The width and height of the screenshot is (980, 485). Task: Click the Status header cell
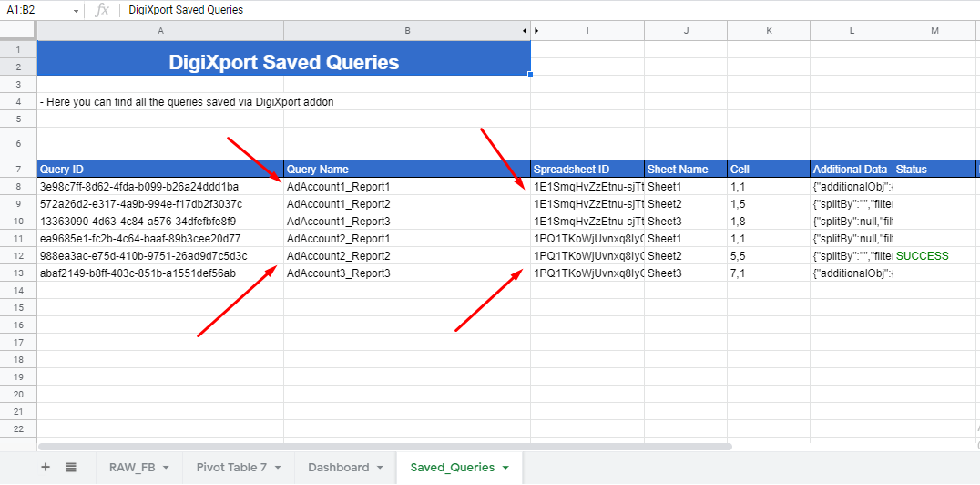tap(934, 169)
